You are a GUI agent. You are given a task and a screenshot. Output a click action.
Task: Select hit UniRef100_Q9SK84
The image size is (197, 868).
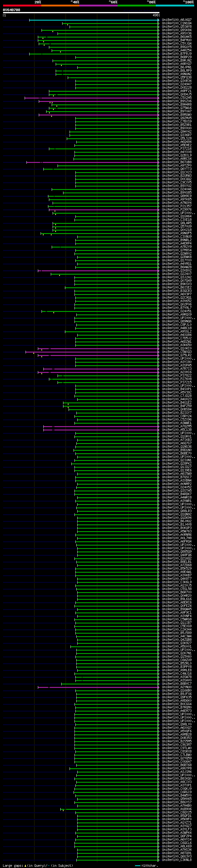pyautogui.click(x=176, y=30)
